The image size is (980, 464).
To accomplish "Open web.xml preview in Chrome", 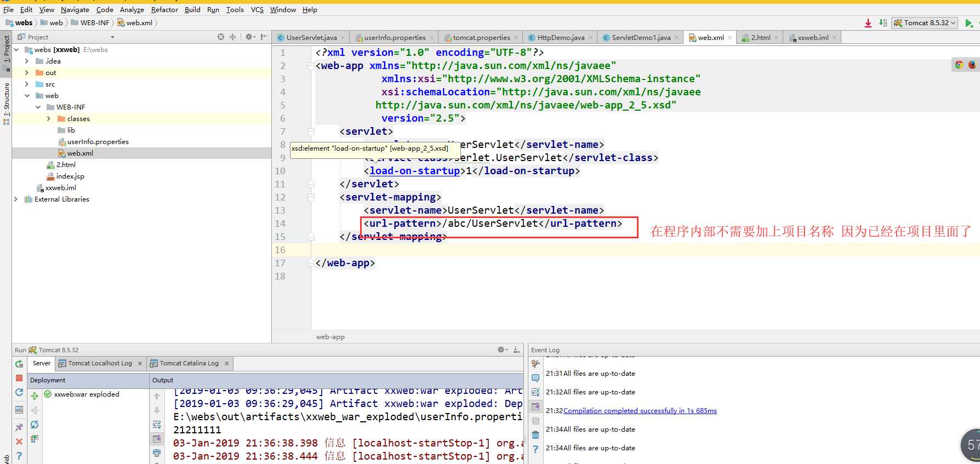I will [x=959, y=65].
